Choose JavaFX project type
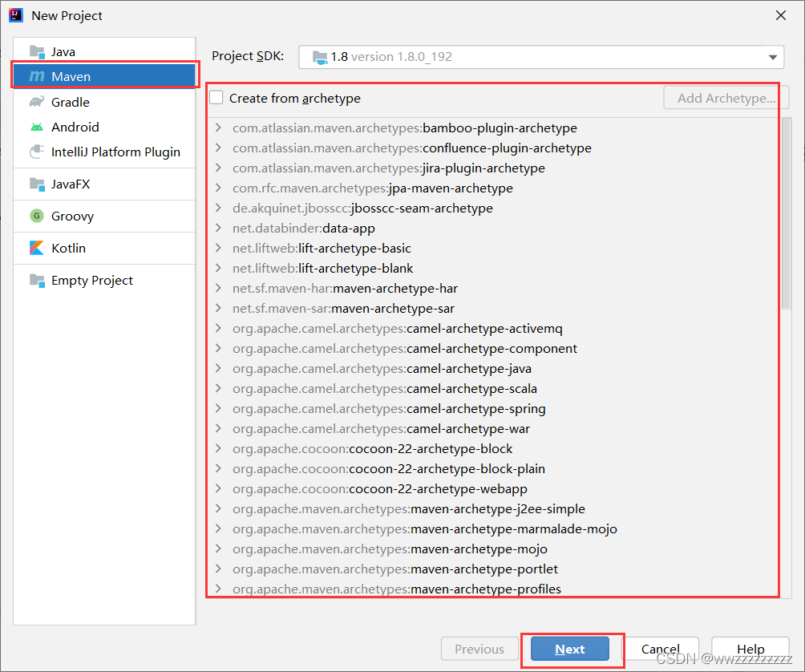 pos(104,184)
